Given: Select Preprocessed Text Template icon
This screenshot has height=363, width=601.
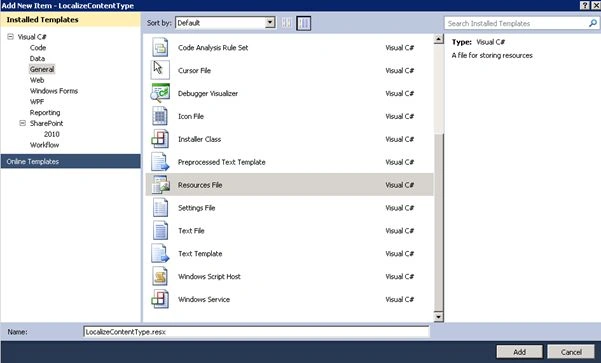Looking at the screenshot, I should [x=160, y=162].
